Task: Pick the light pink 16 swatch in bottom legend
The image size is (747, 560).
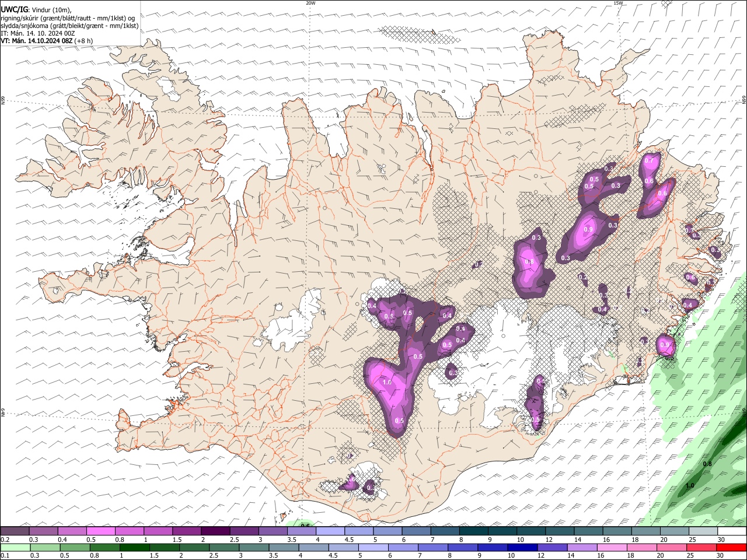Action: point(612,548)
